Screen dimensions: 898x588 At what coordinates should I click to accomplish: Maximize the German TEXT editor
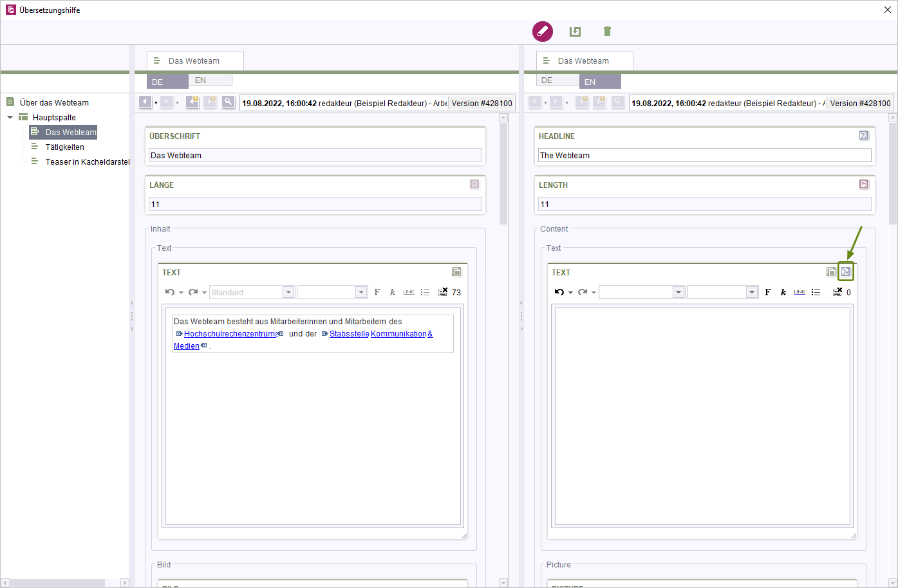(456, 271)
